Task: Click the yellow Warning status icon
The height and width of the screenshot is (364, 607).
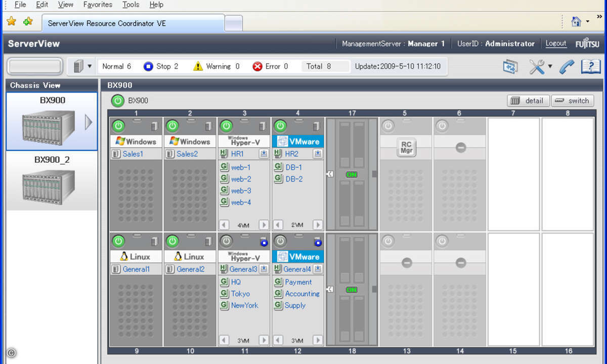Action: tap(198, 66)
